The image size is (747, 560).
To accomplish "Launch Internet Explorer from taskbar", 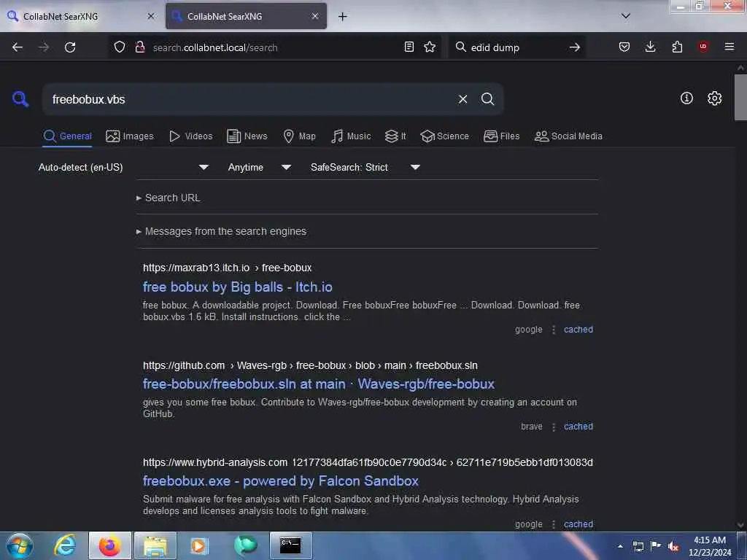I will click(x=65, y=545).
